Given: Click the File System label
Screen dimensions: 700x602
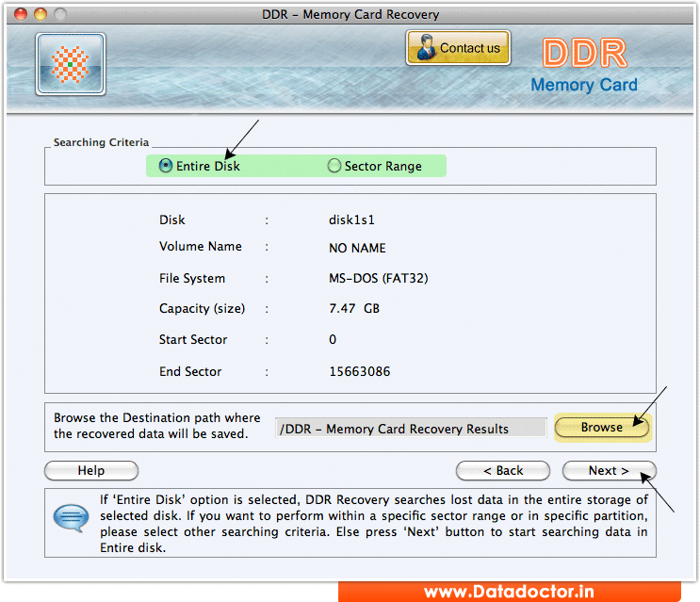Looking at the screenshot, I should [192, 279].
